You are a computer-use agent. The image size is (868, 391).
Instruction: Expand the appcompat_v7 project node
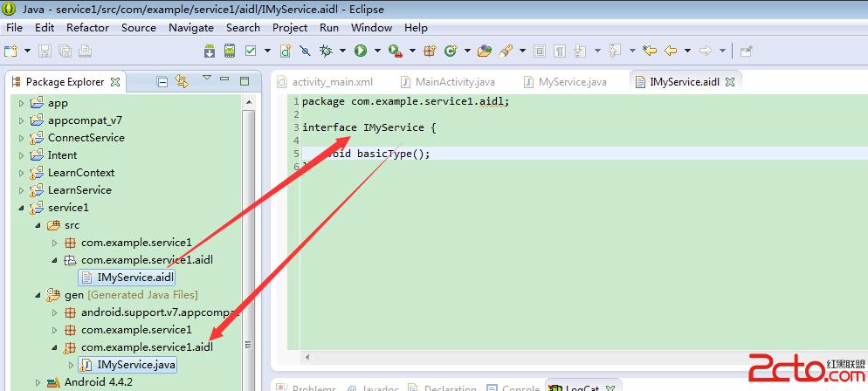(21, 120)
